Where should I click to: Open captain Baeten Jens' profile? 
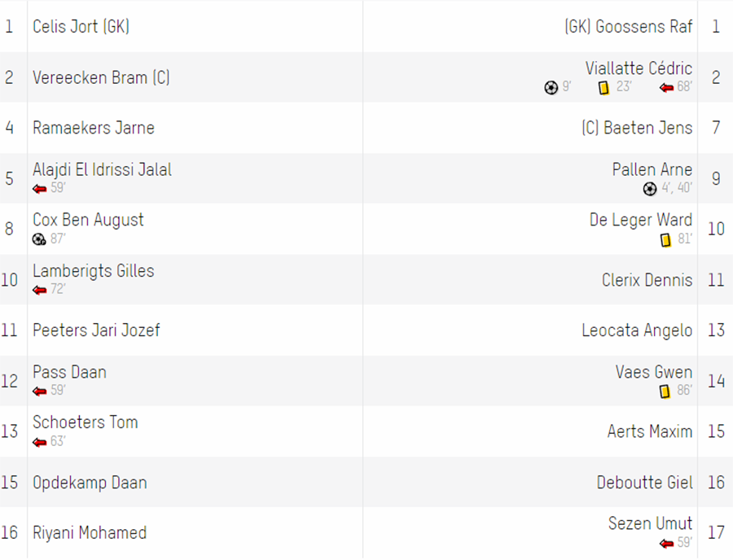pyautogui.click(x=637, y=128)
